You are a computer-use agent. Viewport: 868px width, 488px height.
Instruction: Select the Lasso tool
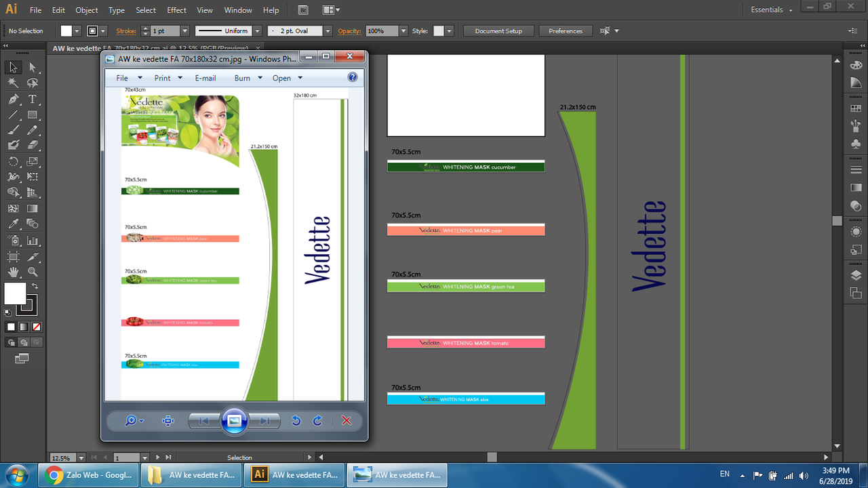32,83
